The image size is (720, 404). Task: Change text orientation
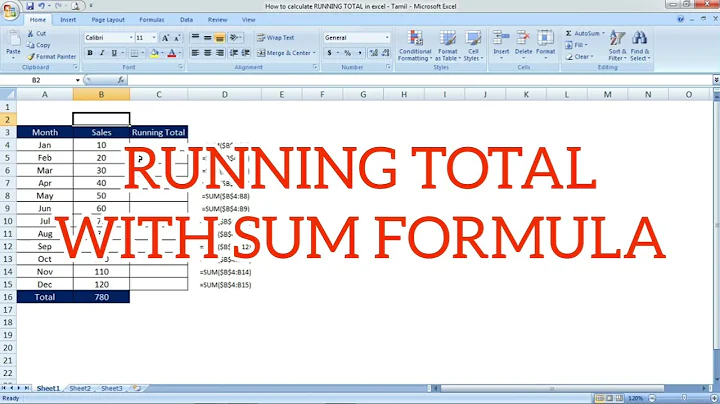point(235,38)
